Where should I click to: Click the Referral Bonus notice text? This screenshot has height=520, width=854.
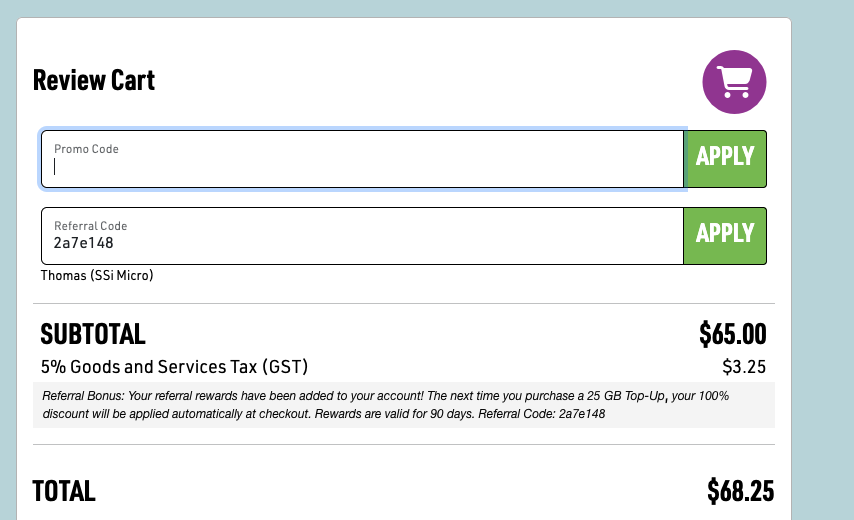(x=404, y=405)
